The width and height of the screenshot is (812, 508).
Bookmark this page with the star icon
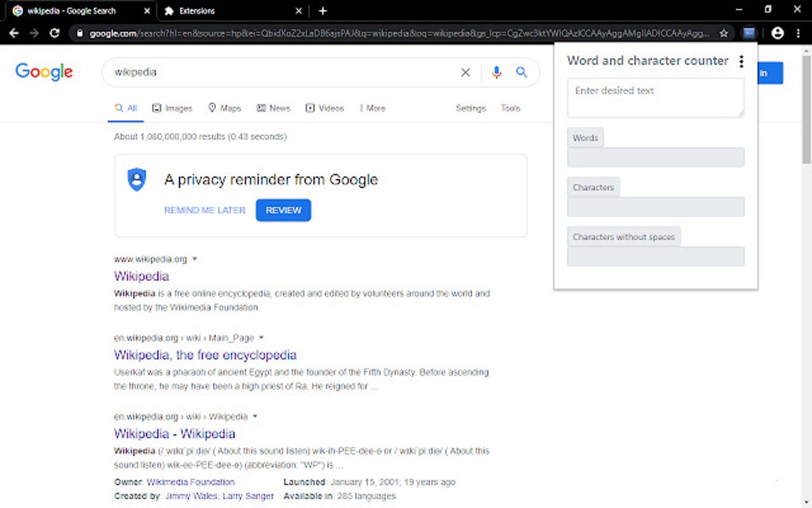click(724, 33)
